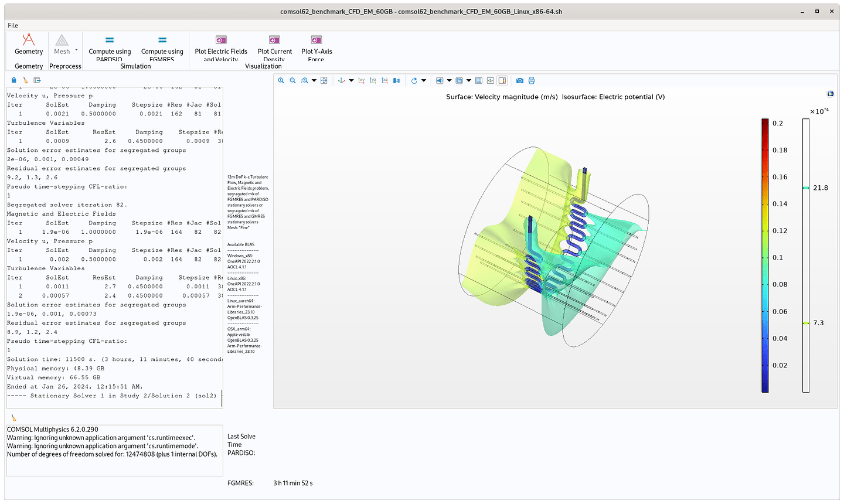The image size is (844, 504).
Task: Take a snapshot with the camera icon
Action: coord(519,80)
